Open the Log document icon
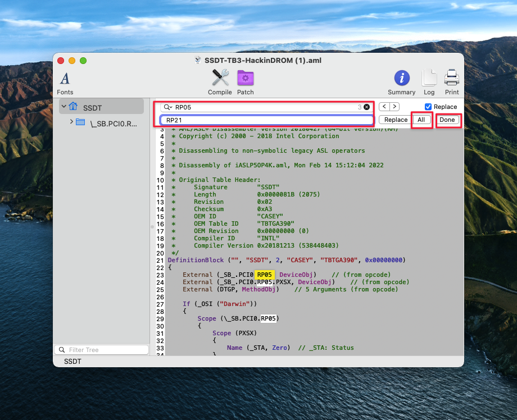Viewport: 517px width, 420px height. click(x=429, y=79)
